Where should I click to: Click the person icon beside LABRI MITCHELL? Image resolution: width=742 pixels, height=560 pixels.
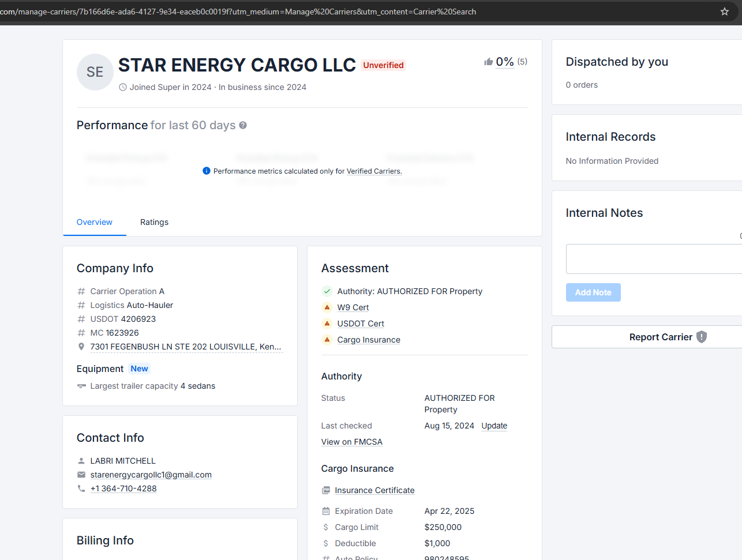[x=81, y=461]
